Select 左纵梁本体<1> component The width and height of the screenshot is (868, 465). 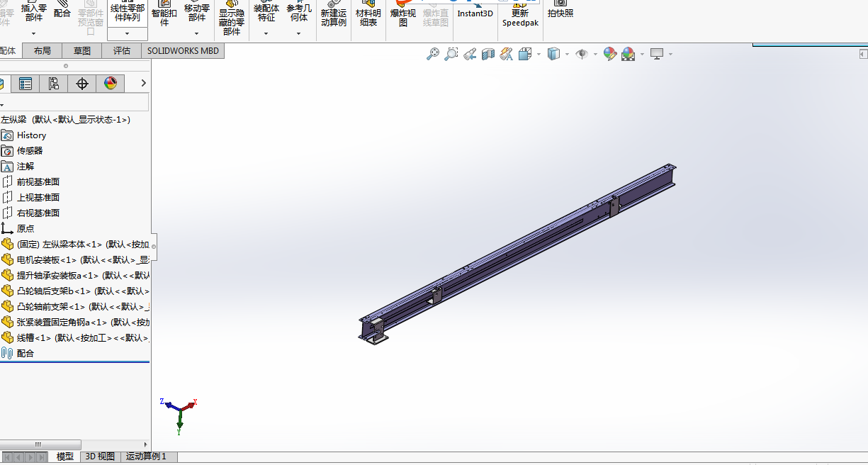(x=74, y=245)
